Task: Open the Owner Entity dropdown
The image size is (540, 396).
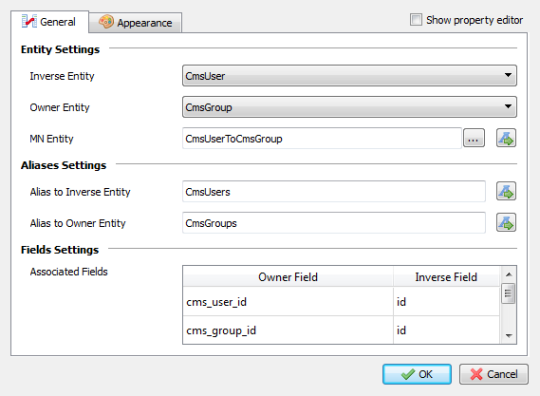Action: coord(349,107)
